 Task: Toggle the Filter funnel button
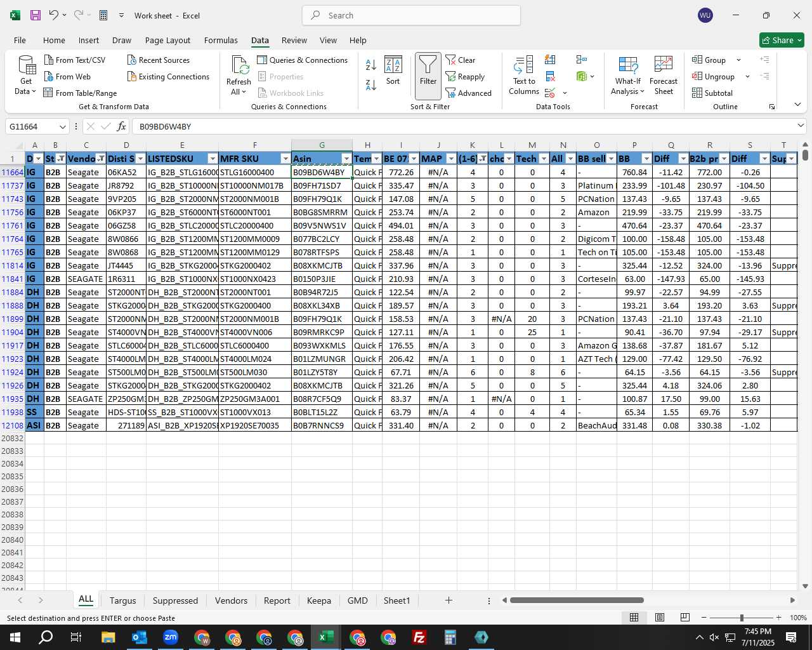pos(428,76)
